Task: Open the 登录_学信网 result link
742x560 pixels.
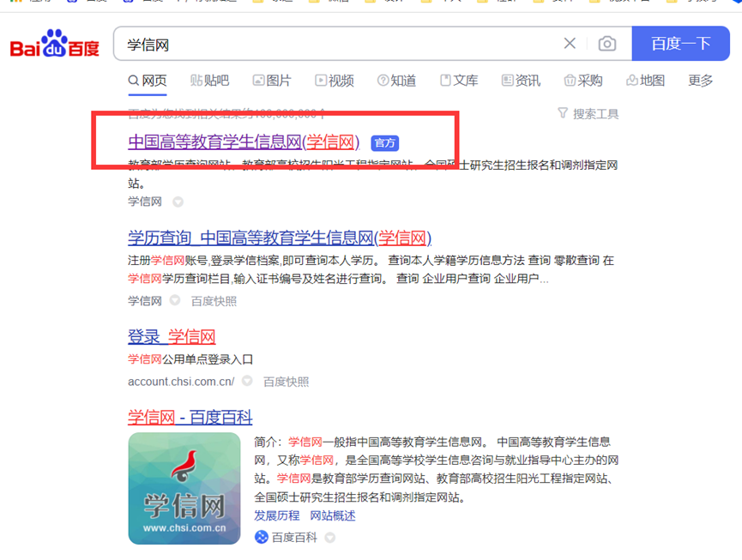Action: (x=172, y=337)
